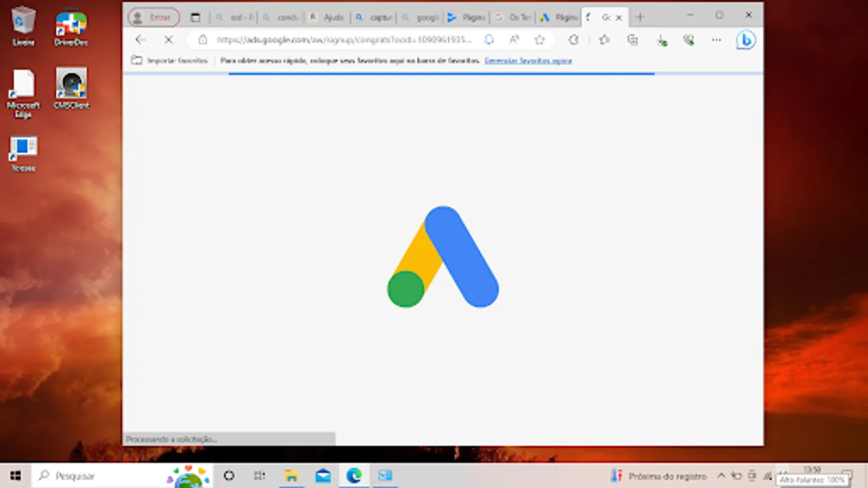This screenshot has height=488, width=868.
Task: Switch to the Ajuda tab
Action: pyautogui.click(x=327, y=17)
